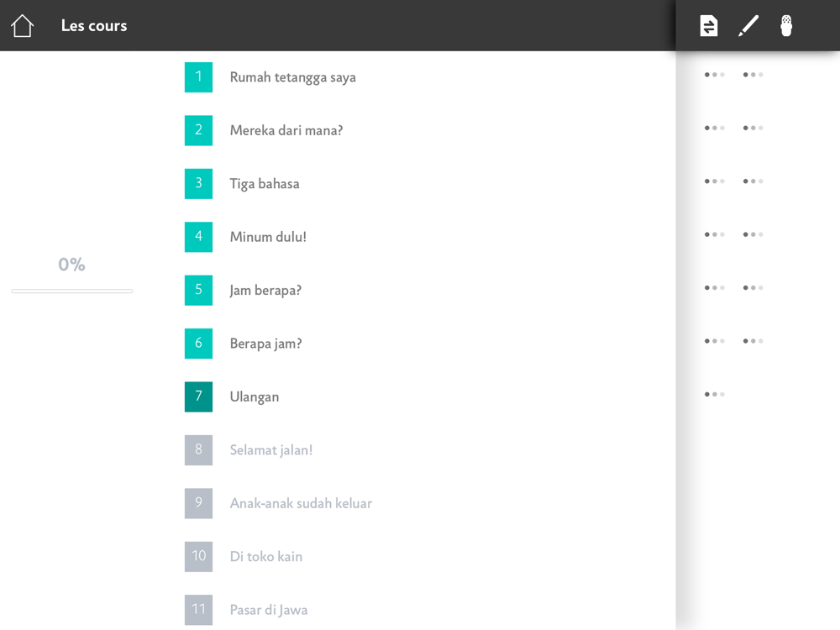The width and height of the screenshot is (840, 630).
Task: Tap translation progress dots for 'Minum dulu!'
Action: click(714, 234)
